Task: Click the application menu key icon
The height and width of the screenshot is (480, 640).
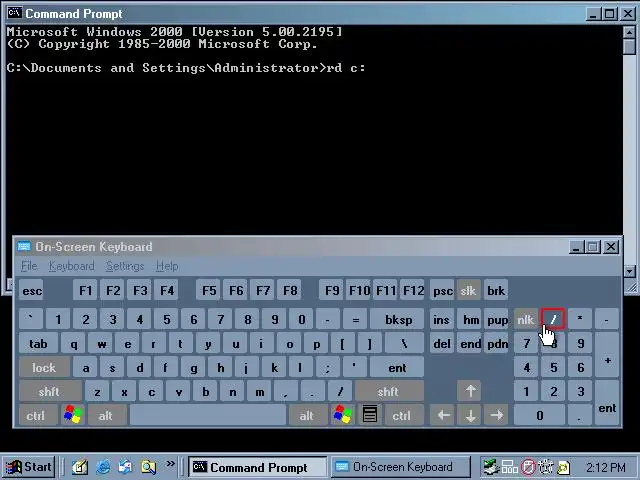Action: [370, 415]
